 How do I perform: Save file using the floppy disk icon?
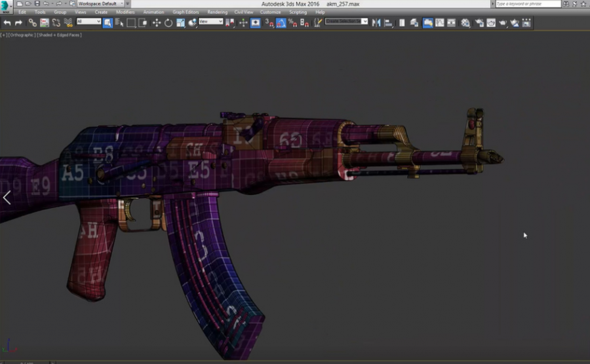coord(37,4)
